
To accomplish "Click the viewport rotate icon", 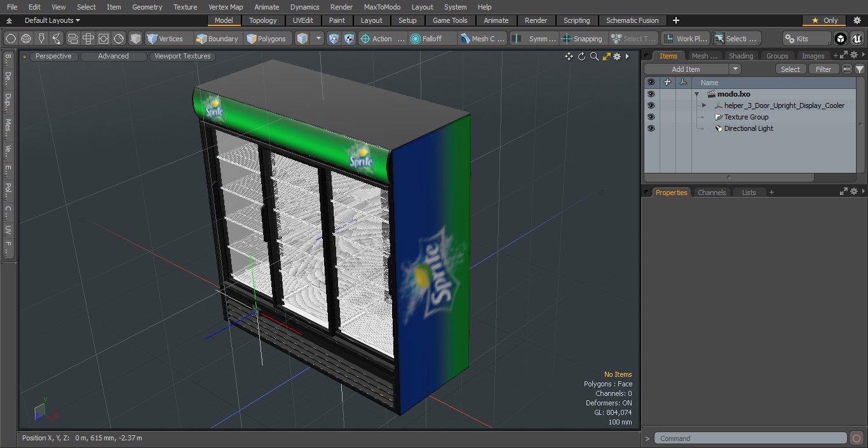I will (581, 57).
